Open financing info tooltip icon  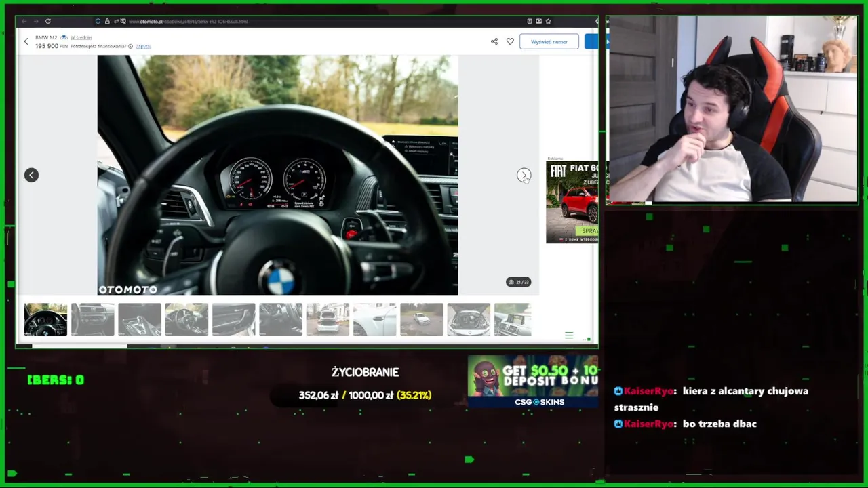(x=130, y=46)
